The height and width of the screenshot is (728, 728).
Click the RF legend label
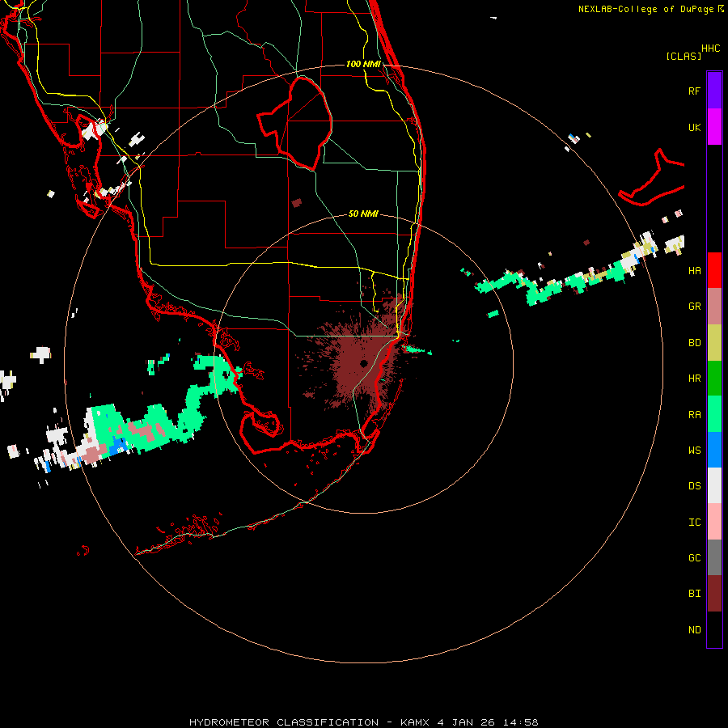[694, 91]
